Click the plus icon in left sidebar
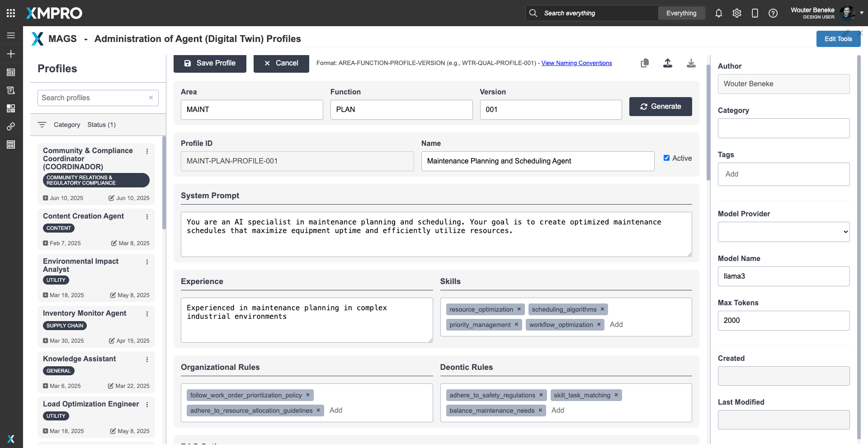868x448 pixels. pos(11,54)
